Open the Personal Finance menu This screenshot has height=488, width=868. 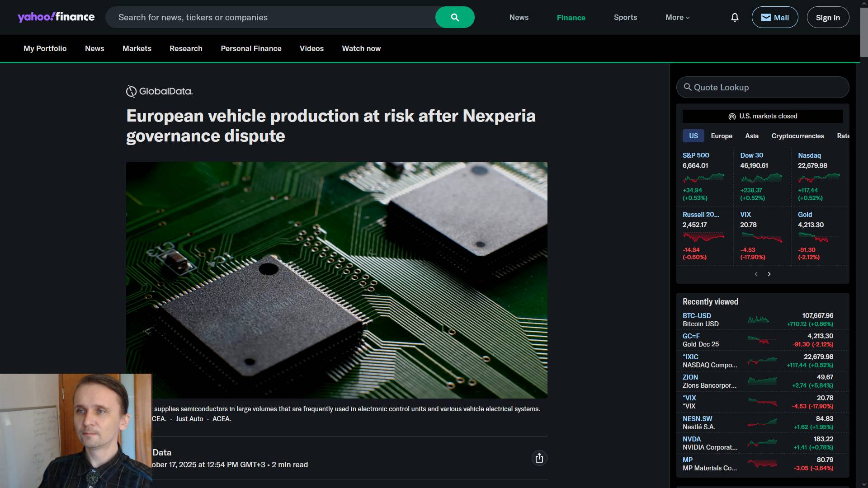tap(251, 48)
